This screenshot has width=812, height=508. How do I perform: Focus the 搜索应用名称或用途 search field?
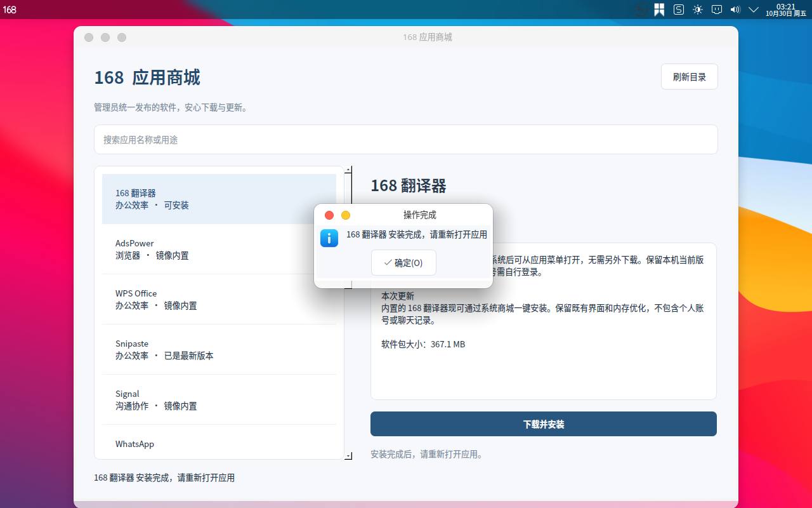(x=406, y=139)
